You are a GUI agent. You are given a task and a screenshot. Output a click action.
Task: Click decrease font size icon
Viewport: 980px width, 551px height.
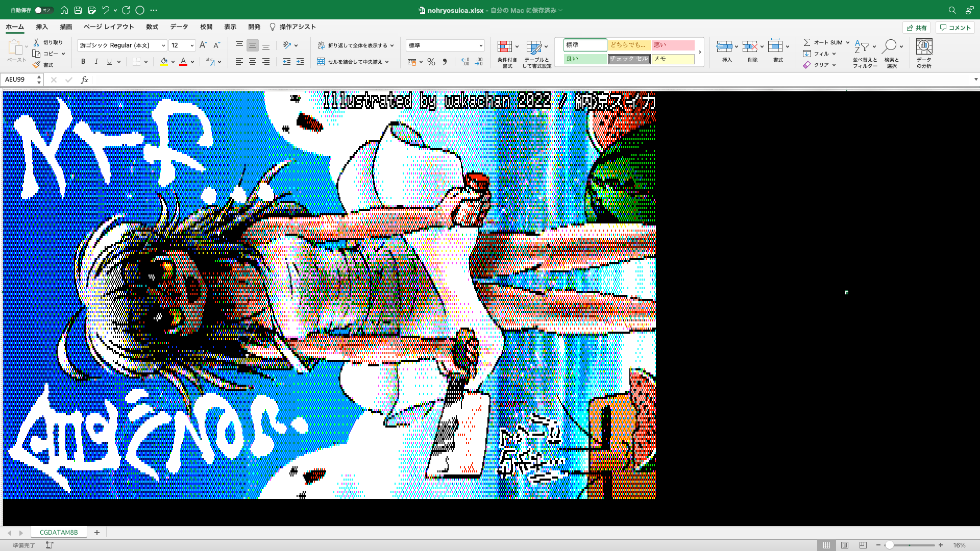pyautogui.click(x=216, y=45)
